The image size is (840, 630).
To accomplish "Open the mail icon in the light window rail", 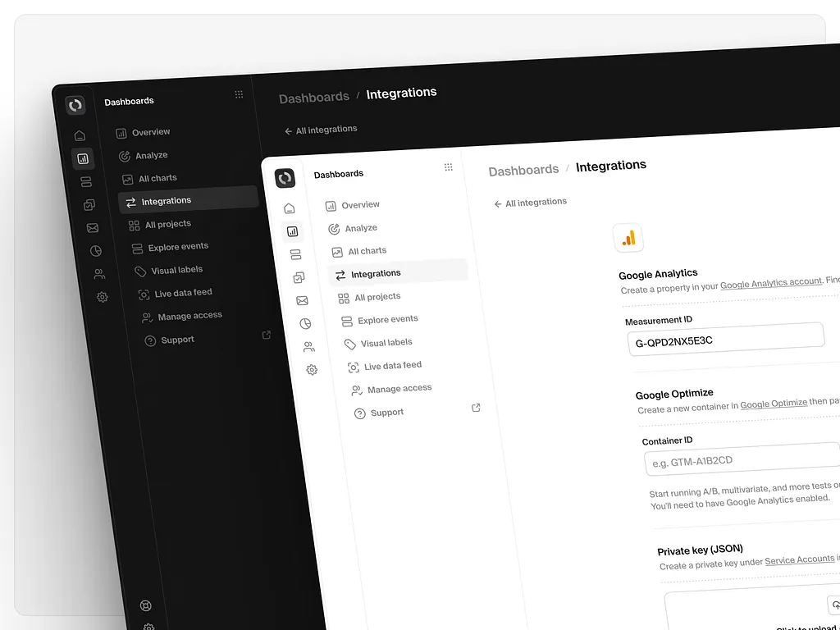I will [x=302, y=301].
